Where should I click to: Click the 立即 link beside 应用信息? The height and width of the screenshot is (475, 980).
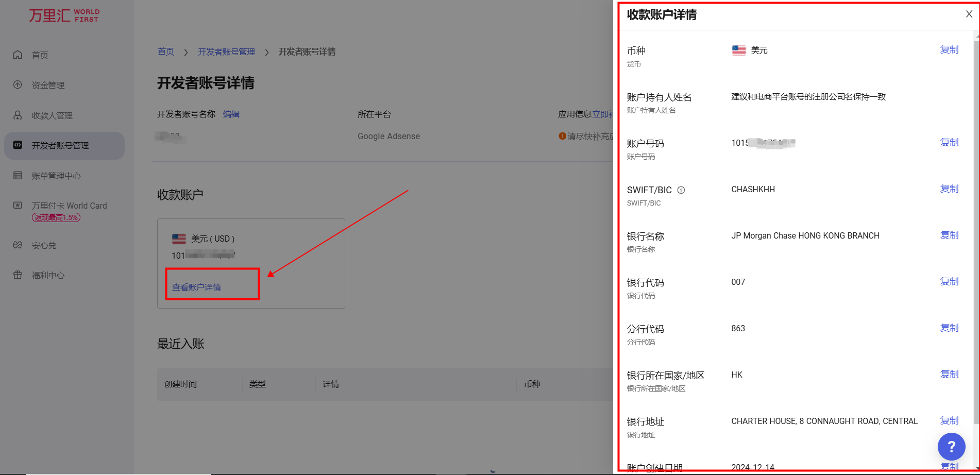pos(602,114)
